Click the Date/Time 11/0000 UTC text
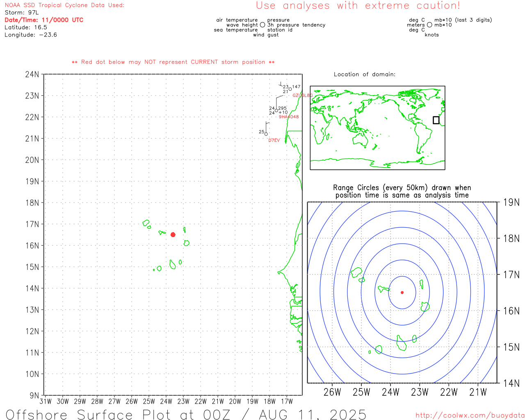The height and width of the screenshot is (420, 525). click(x=44, y=20)
